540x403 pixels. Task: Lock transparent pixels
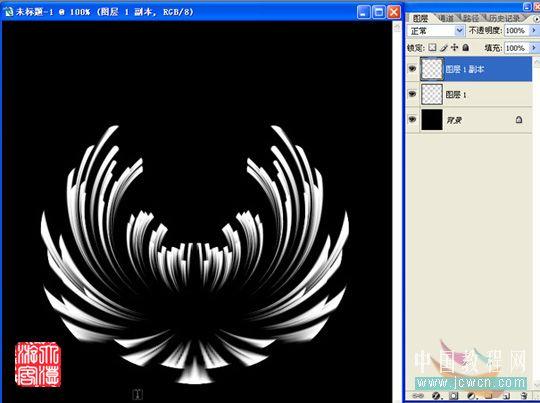[x=432, y=47]
